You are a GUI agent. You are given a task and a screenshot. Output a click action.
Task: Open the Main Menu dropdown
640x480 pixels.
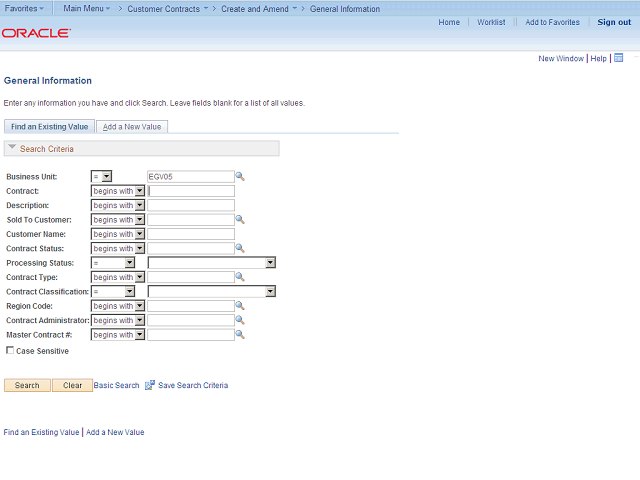pyautogui.click(x=87, y=9)
